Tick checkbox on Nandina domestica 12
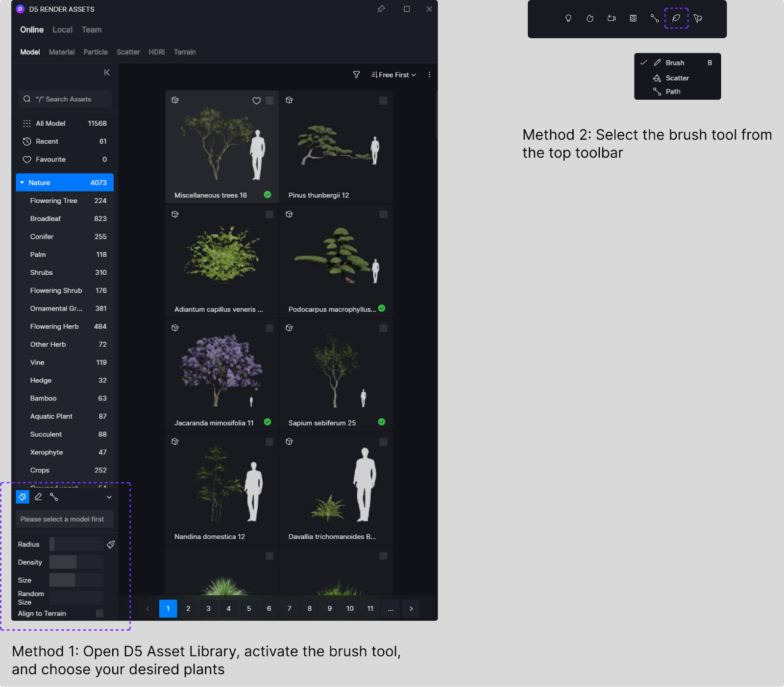 tap(269, 442)
